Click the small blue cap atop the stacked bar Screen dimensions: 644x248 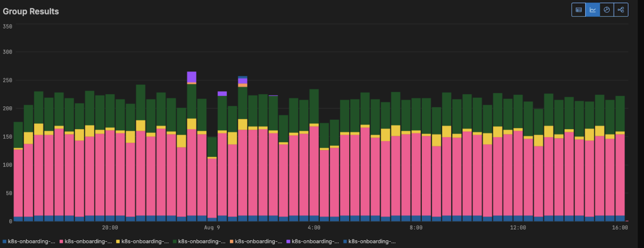pyautogui.click(x=243, y=77)
